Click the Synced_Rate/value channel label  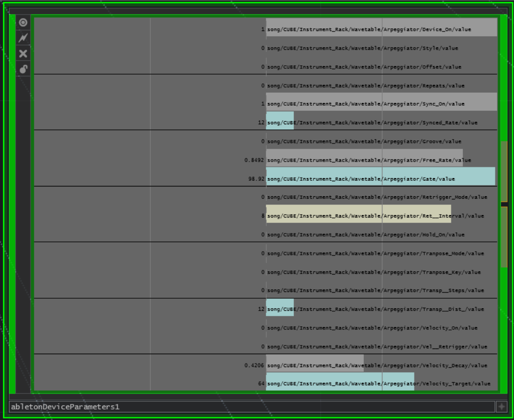pos(372,123)
